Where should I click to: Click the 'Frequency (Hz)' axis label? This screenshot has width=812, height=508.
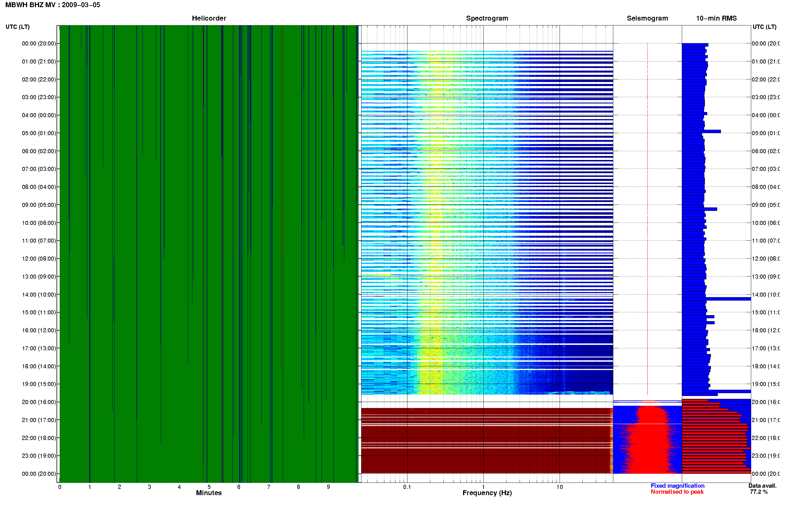point(487,493)
